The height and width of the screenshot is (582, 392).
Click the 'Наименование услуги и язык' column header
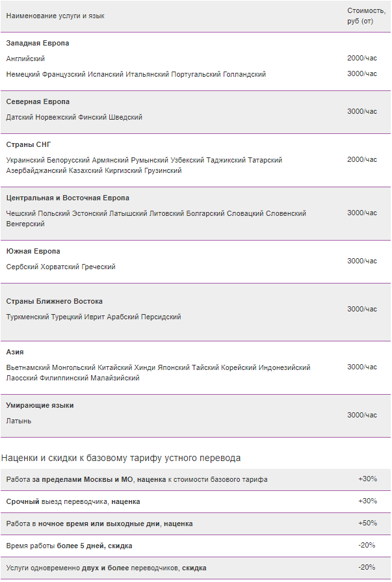point(55,16)
